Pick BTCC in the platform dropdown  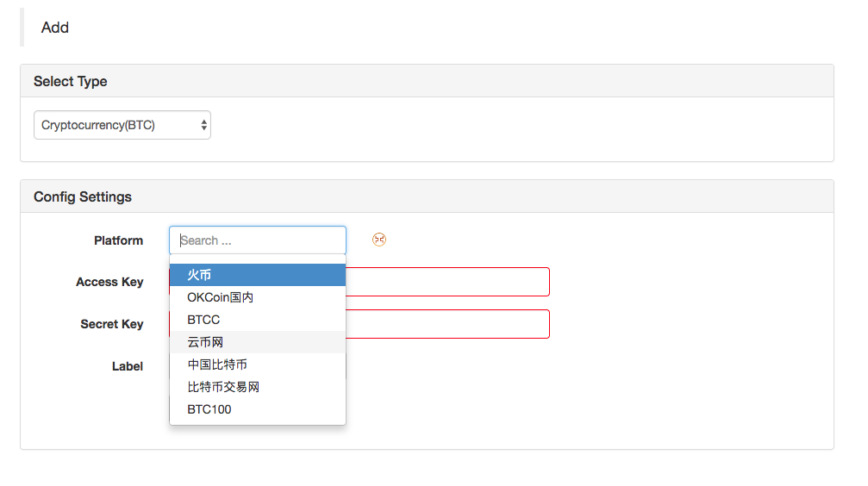[258, 320]
